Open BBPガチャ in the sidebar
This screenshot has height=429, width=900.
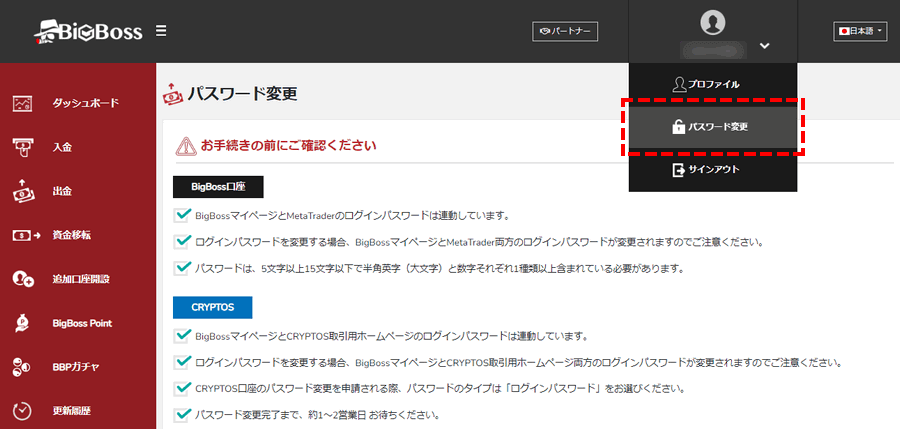[x=77, y=368]
